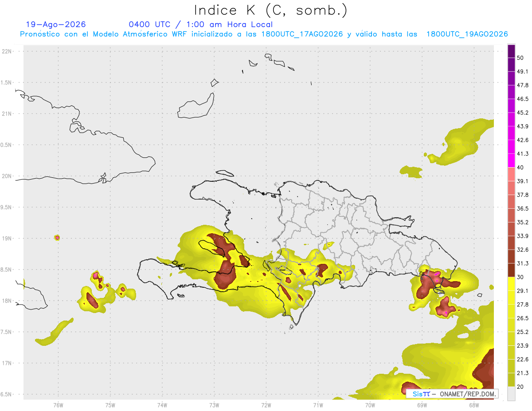Click the "70W" longitude label
The image size is (532, 411).
pos(370,405)
